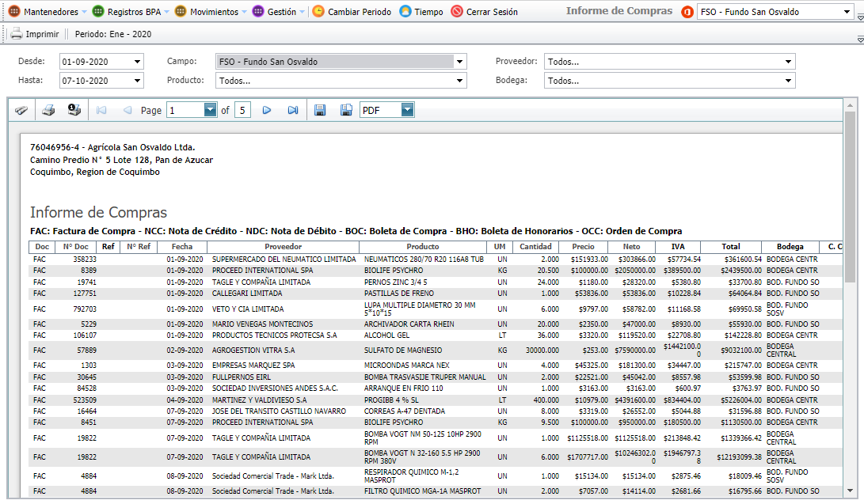864x504 pixels.
Task: Click SUPERMERCADO DEL NEUMATICO LIMITADA supplier cell
Action: pos(284,260)
